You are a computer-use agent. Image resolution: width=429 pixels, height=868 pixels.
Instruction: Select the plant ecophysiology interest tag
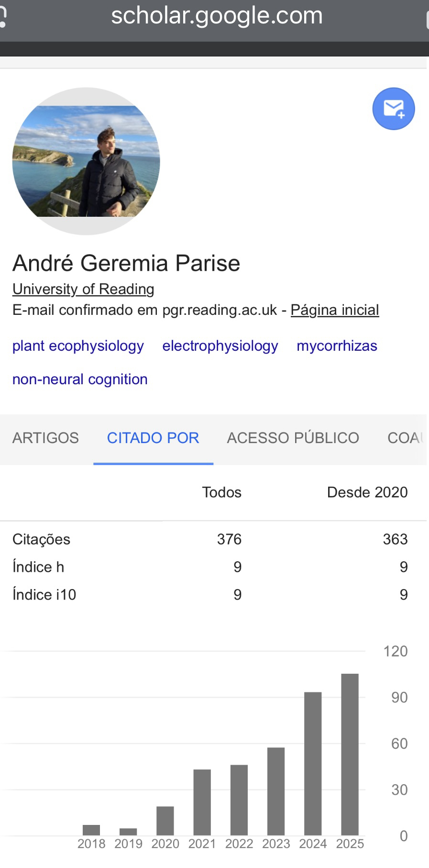click(x=78, y=346)
